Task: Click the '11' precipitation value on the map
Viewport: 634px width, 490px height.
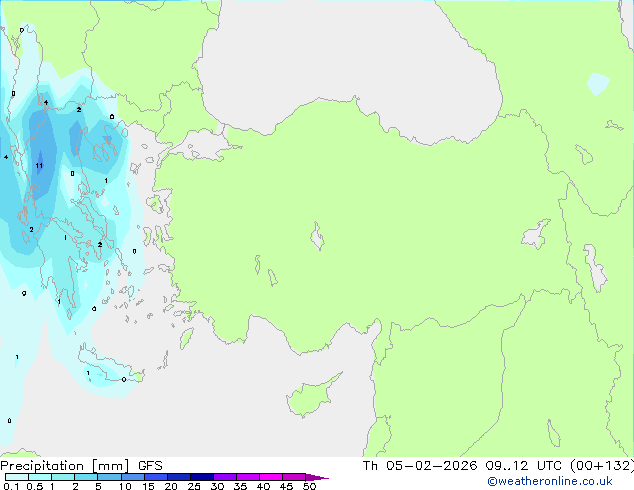Action: click(x=39, y=166)
